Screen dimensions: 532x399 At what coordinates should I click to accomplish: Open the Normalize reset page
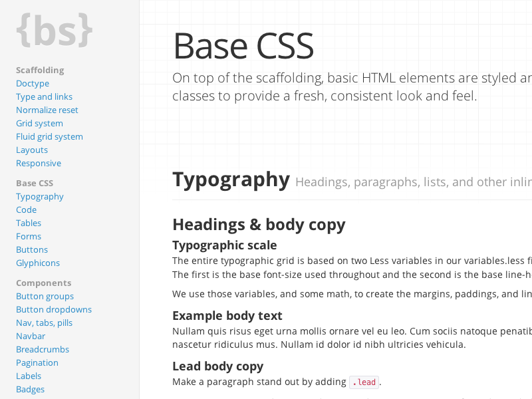point(47,110)
